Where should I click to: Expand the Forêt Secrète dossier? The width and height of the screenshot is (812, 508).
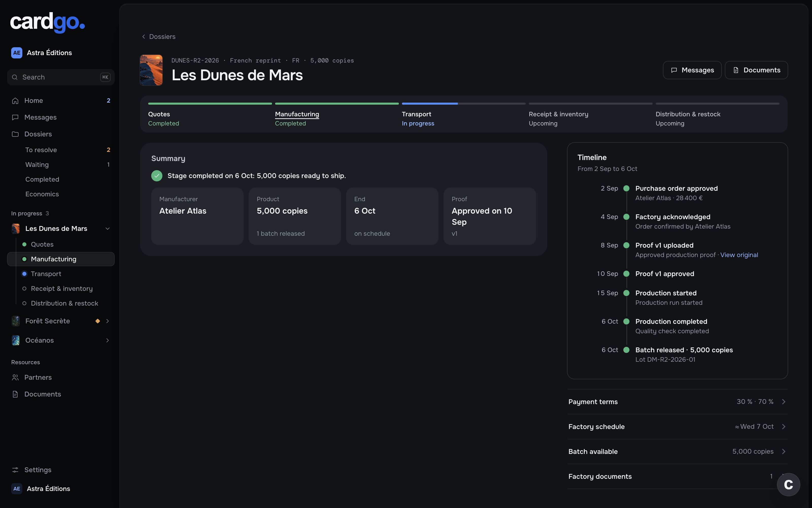point(108,321)
